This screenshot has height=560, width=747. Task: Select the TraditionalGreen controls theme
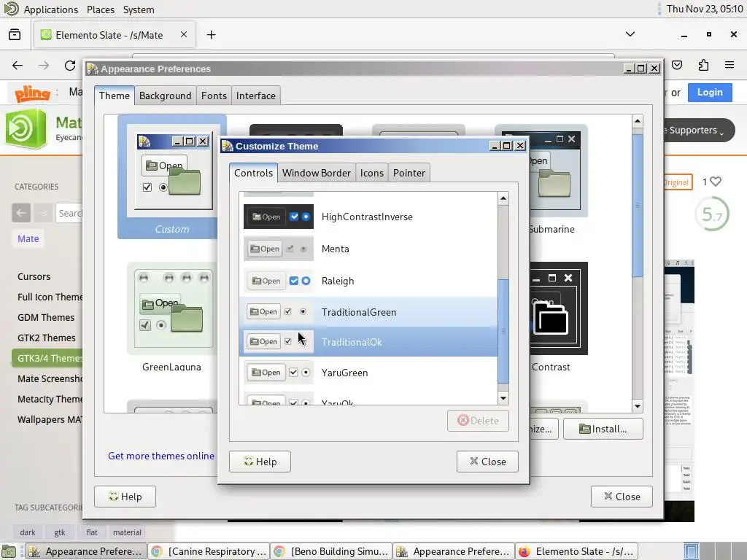tap(368, 312)
